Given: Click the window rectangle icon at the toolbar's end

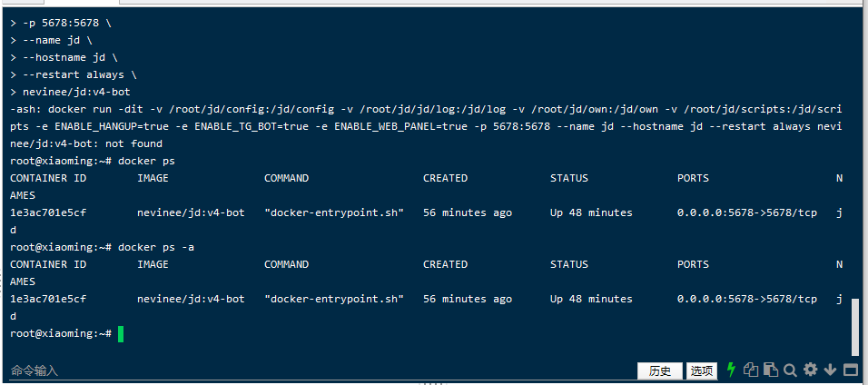Looking at the screenshot, I should tap(851, 370).
